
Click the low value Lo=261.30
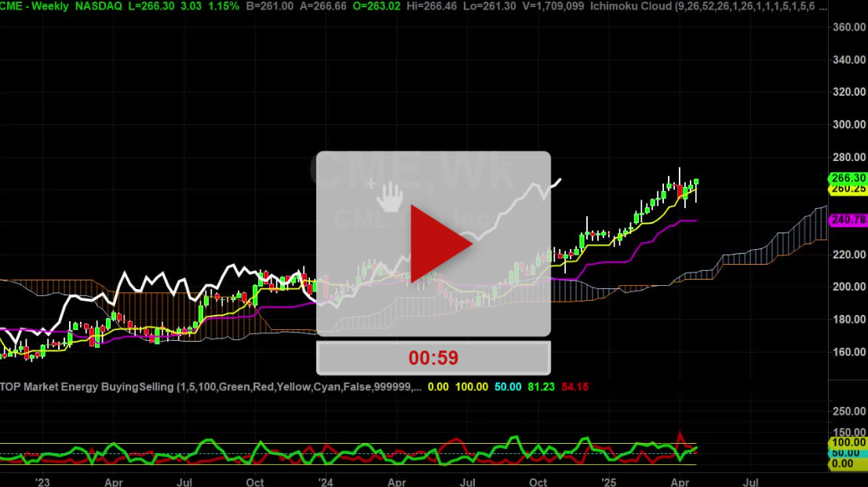click(491, 6)
